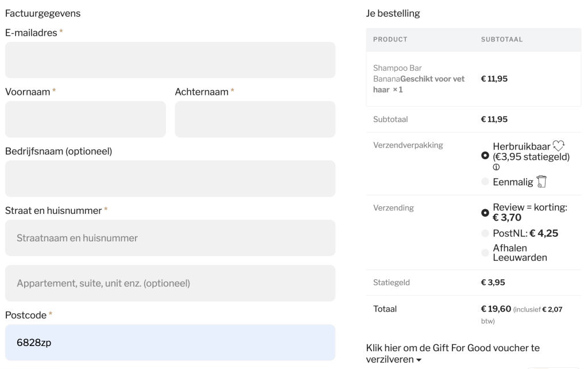Focus the E-mailadres input field

click(170, 60)
